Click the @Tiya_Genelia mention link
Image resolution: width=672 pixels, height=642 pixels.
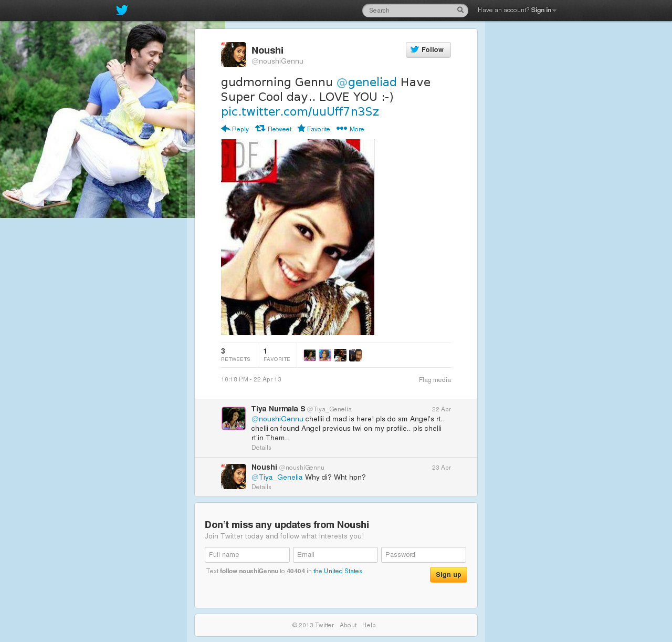coord(277,478)
